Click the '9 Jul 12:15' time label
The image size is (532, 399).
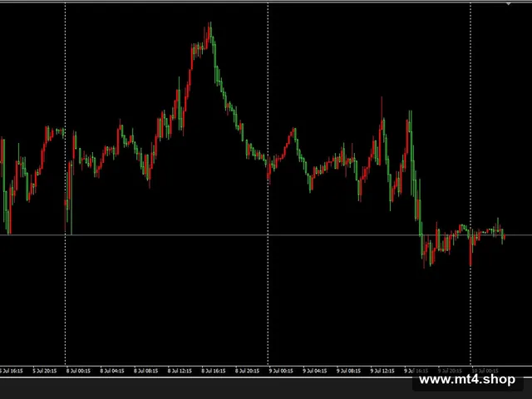click(382, 371)
